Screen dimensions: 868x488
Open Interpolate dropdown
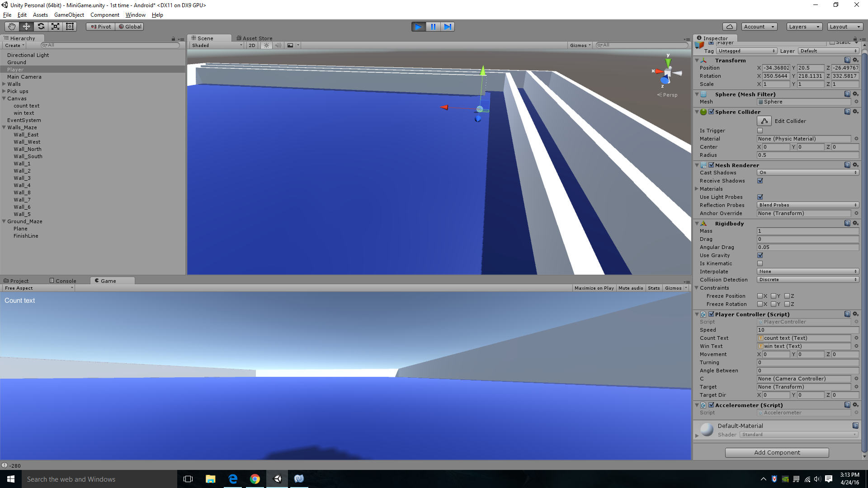click(x=808, y=272)
